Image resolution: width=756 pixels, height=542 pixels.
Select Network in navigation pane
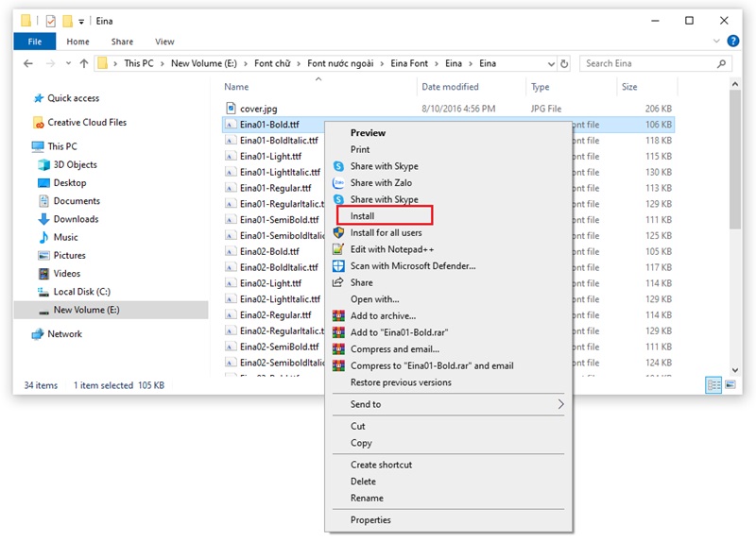(64, 334)
